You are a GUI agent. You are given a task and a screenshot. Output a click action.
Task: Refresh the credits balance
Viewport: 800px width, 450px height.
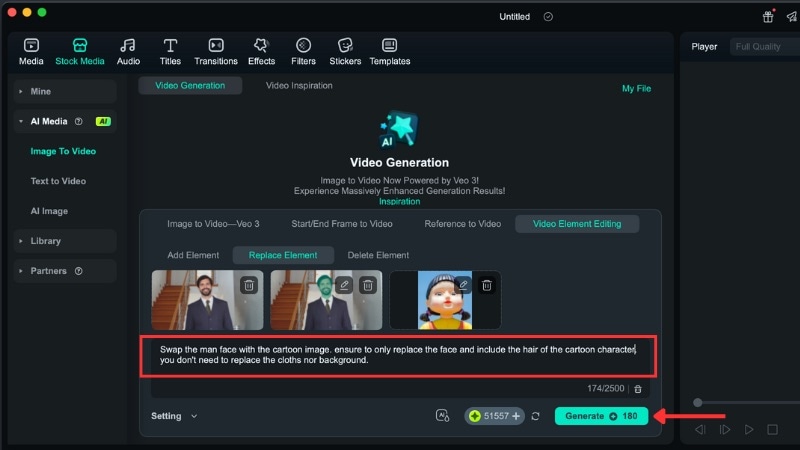pos(535,416)
